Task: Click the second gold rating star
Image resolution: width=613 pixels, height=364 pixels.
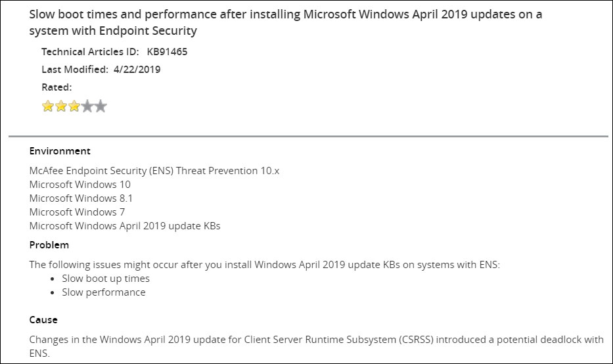Action: pyautogui.click(x=61, y=106)
